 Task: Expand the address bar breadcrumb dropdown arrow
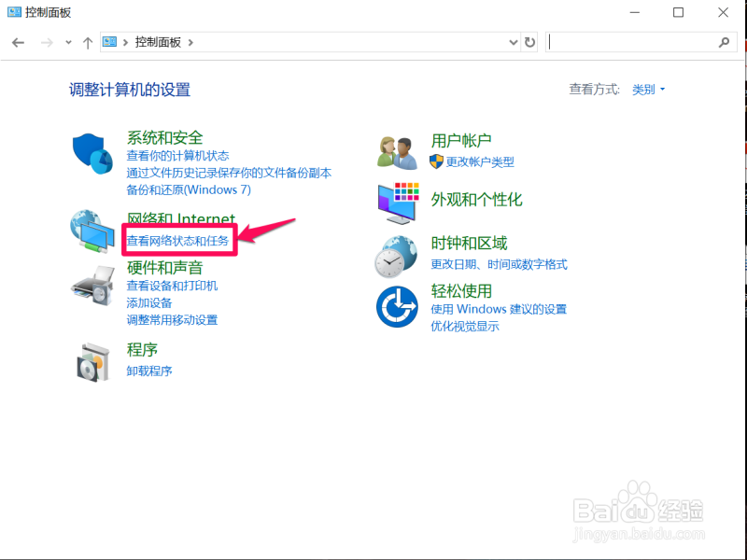[x=513, y=42]
